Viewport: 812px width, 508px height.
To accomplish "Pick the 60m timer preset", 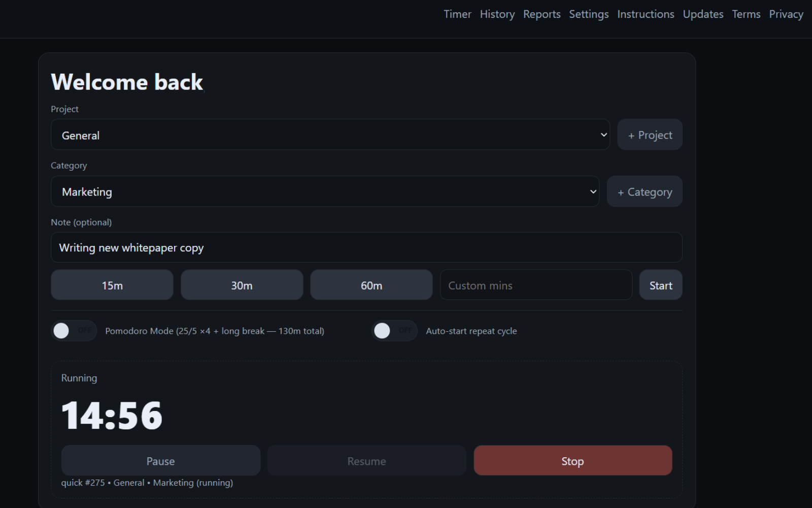I will (x=371, y=285).
